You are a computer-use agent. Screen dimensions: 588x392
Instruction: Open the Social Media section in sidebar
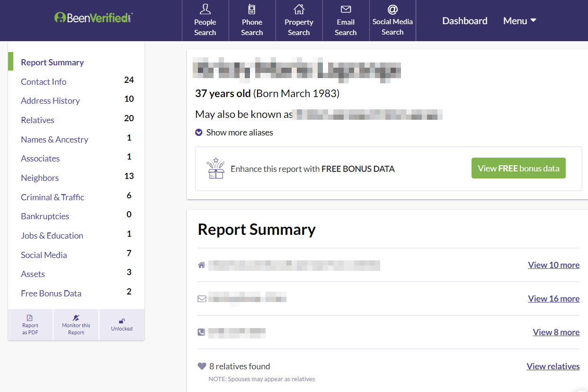[x=44, y=255]
